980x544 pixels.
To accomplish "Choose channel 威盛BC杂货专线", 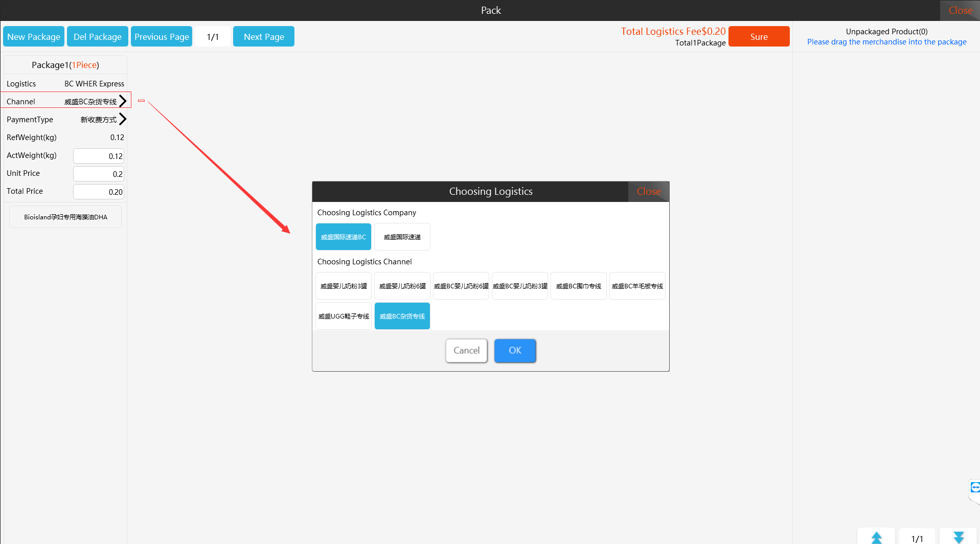I will pos(402,316).
